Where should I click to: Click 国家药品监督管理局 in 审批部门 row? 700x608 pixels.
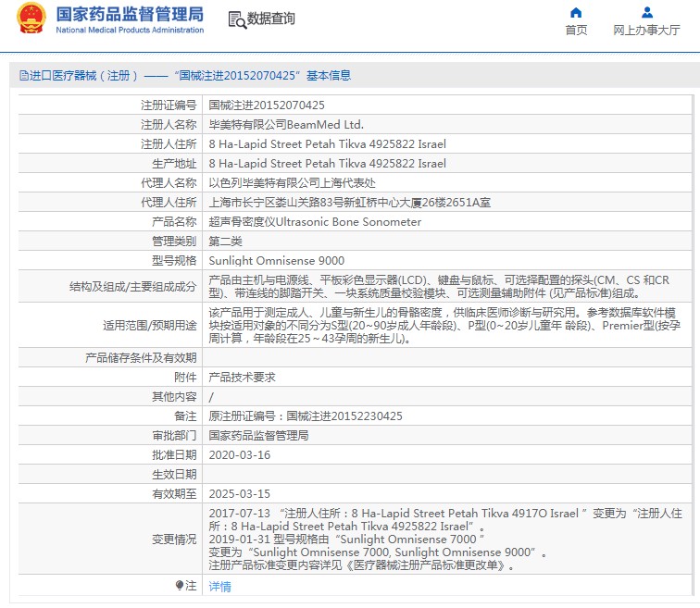point(258,435)
